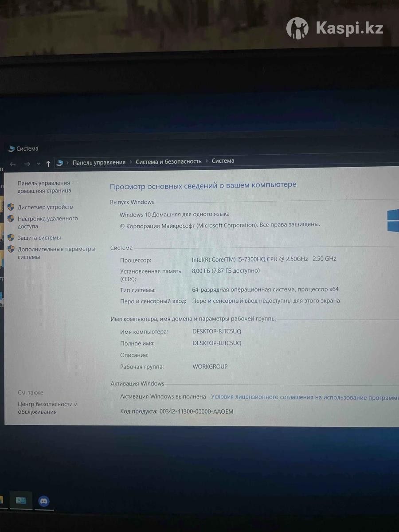Expand chevron after Система и безопасность breadcrumb

[207, 161]
